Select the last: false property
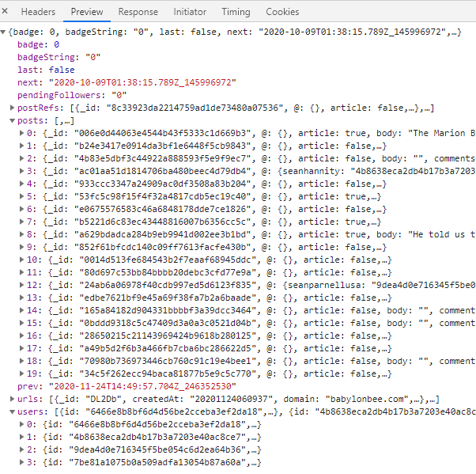476x474 pixels. click(x=46, y=70)
